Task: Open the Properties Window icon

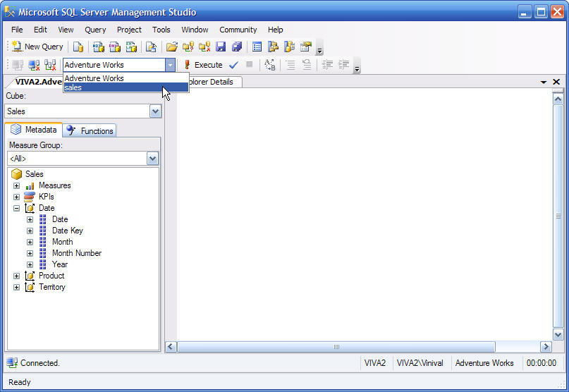Action: coord(306,47)
